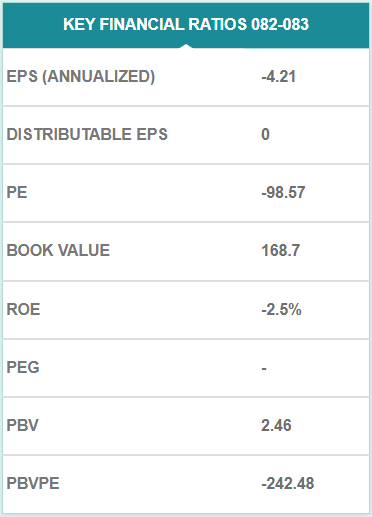Click the PBVPE value -242.48

click(288, 483)
